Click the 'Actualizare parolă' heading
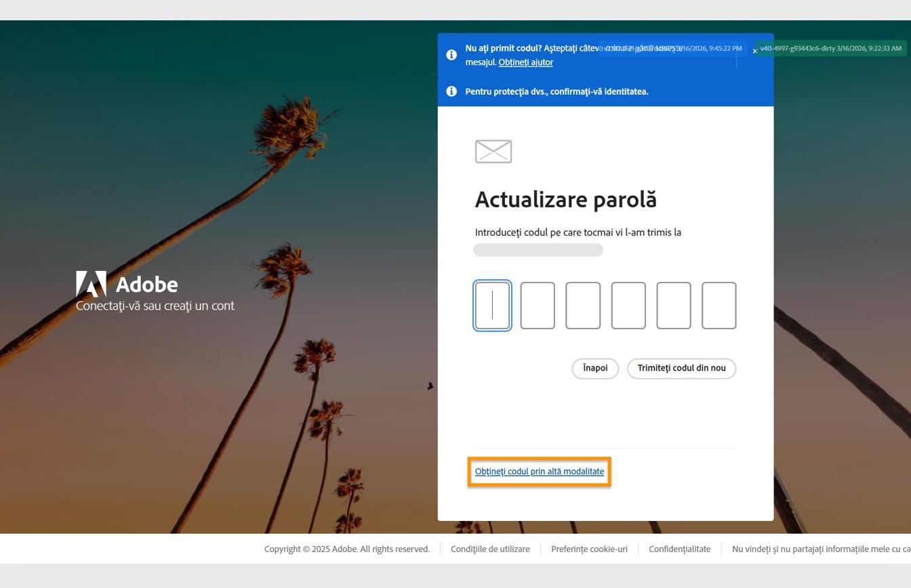The image size is (911, 588). pos(566,200)
